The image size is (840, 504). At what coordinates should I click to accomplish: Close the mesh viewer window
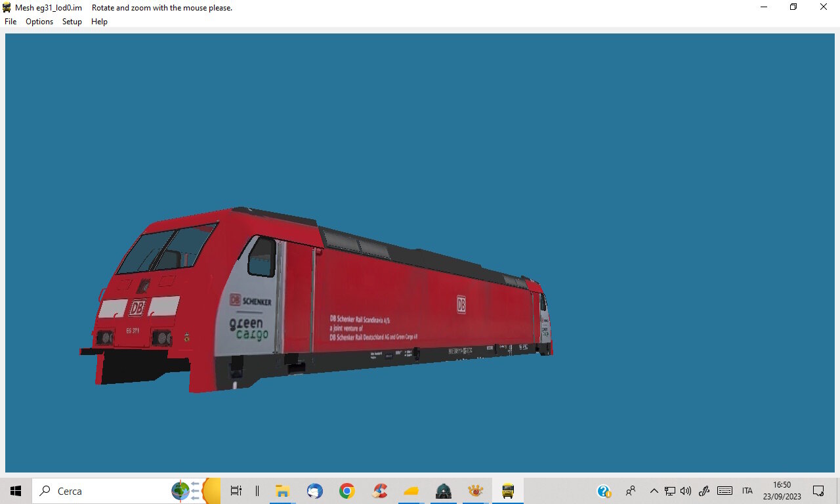[824, 7]
